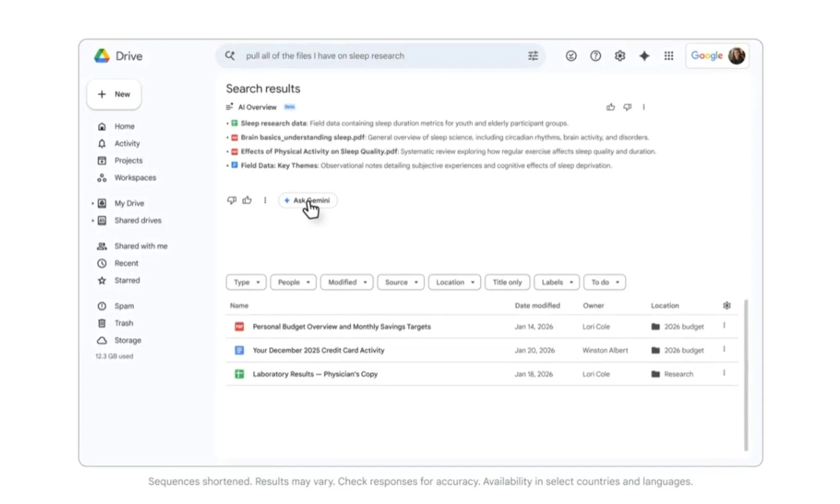Click the help question mark icon
The image size is (840, 504).
(x=595, y=56)
